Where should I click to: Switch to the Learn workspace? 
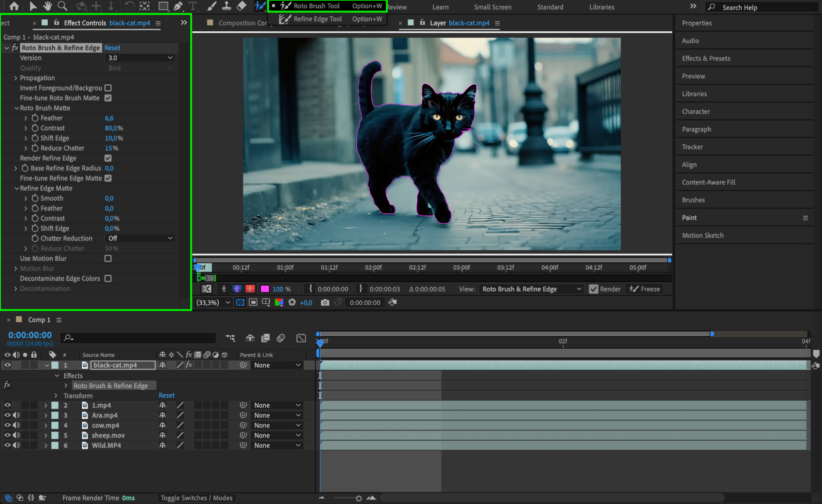[440, 7]
